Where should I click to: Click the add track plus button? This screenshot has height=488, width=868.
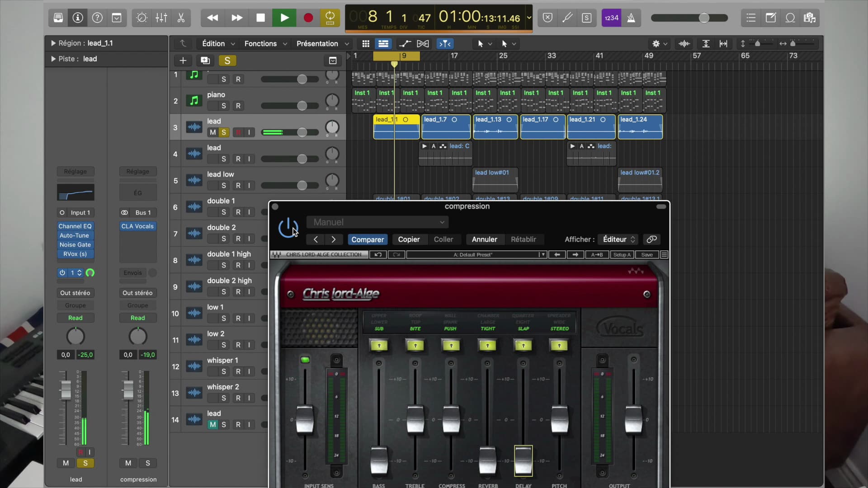183,61
